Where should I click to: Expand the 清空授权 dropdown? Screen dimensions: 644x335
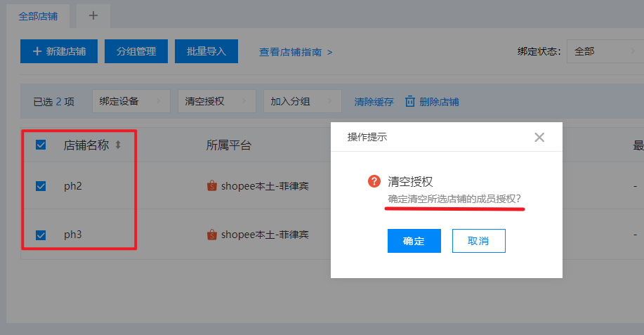tap(216, 101)
